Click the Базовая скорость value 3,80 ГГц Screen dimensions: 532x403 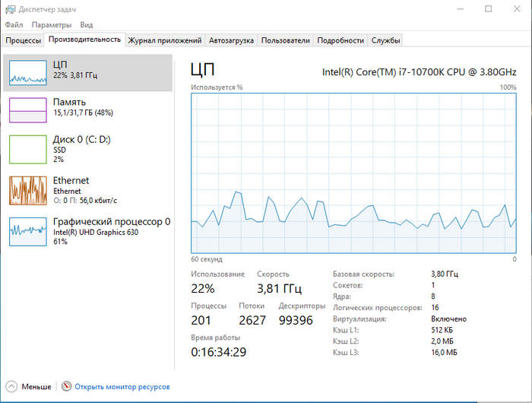(x=445, y=274)
